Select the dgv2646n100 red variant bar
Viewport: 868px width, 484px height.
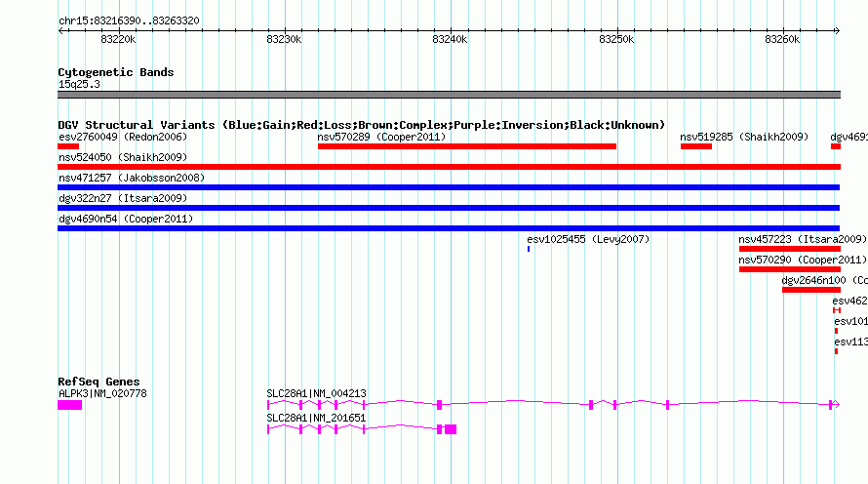(x=811, y=290)
